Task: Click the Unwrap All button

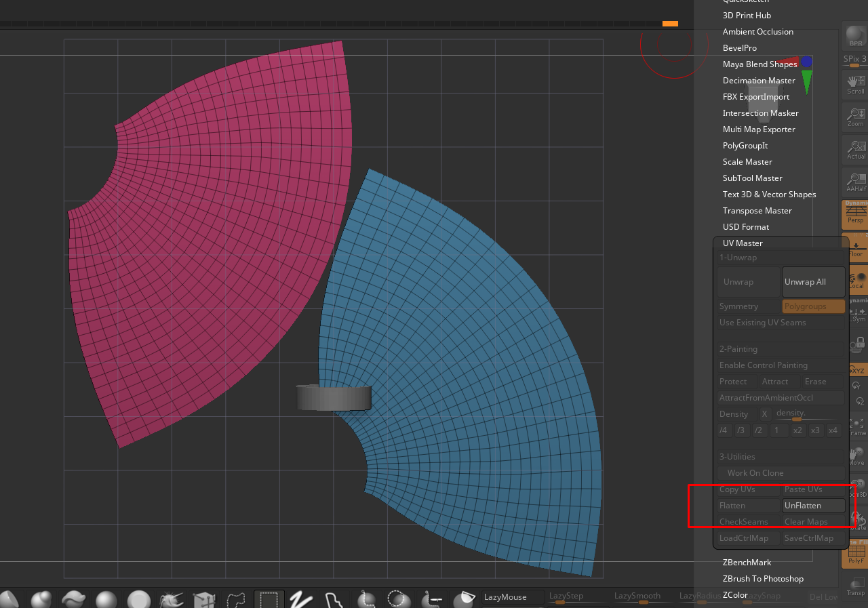Action: click(x=814, y=282)
